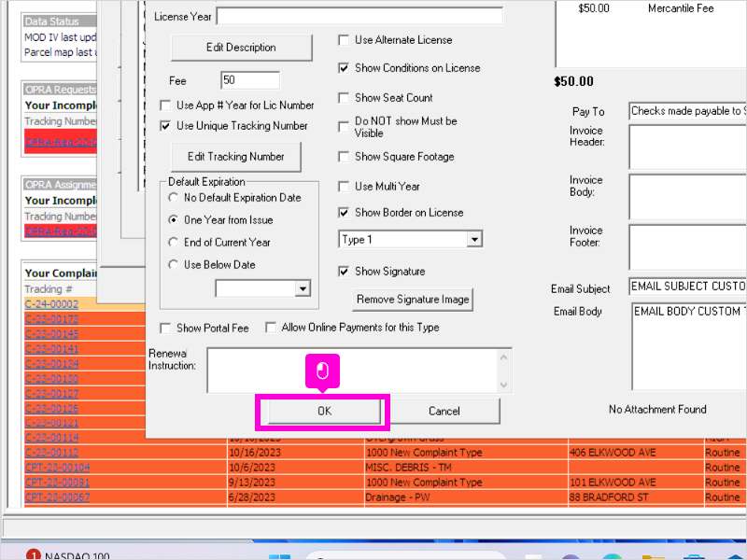This screenshot has width=747, height=560.
Task: Click the Renewal Instruction scroll up arrow
Action: click(504, 357)
